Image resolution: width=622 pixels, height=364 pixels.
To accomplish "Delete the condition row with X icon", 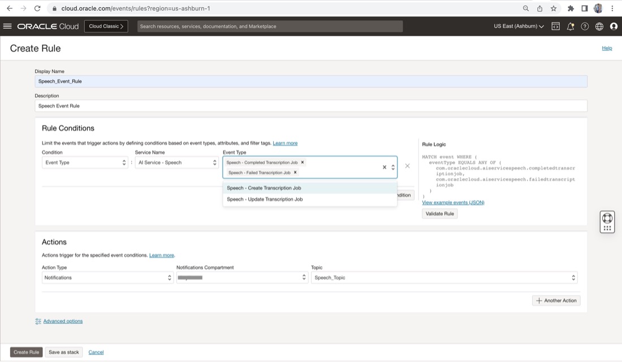I will tap(407, 166).
